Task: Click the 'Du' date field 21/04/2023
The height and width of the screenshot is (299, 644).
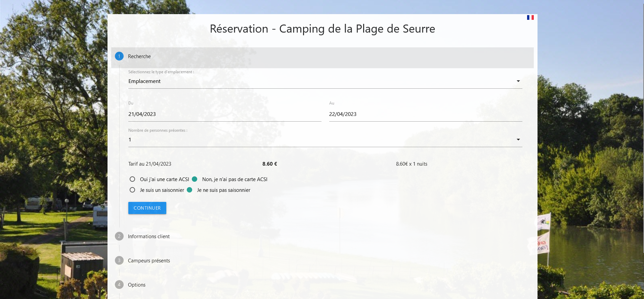Action: (225, 114)
